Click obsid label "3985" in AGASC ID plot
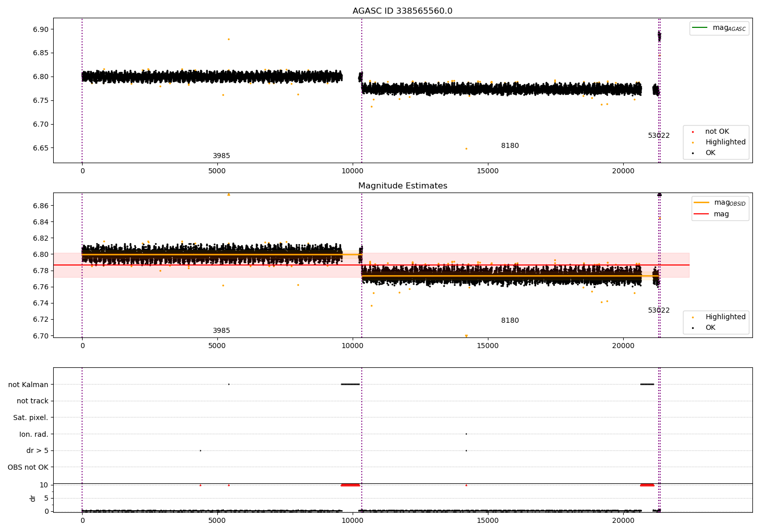The image size is (760, 532). click(x=221, y=156)
